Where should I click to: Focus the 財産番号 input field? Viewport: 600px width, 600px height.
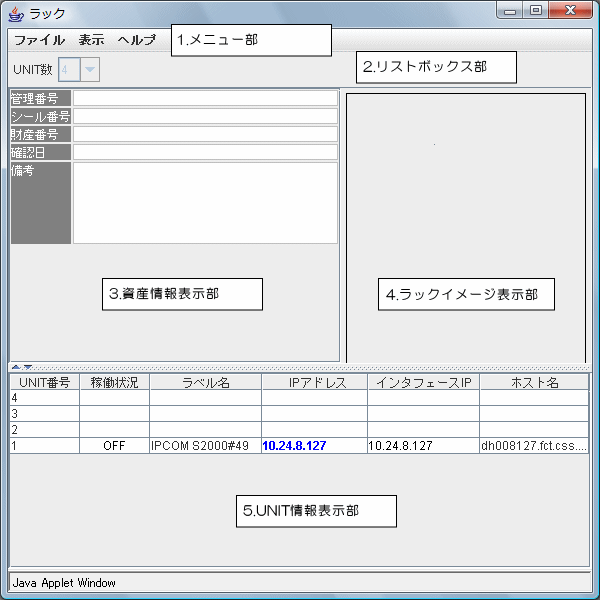click(205, 134)
